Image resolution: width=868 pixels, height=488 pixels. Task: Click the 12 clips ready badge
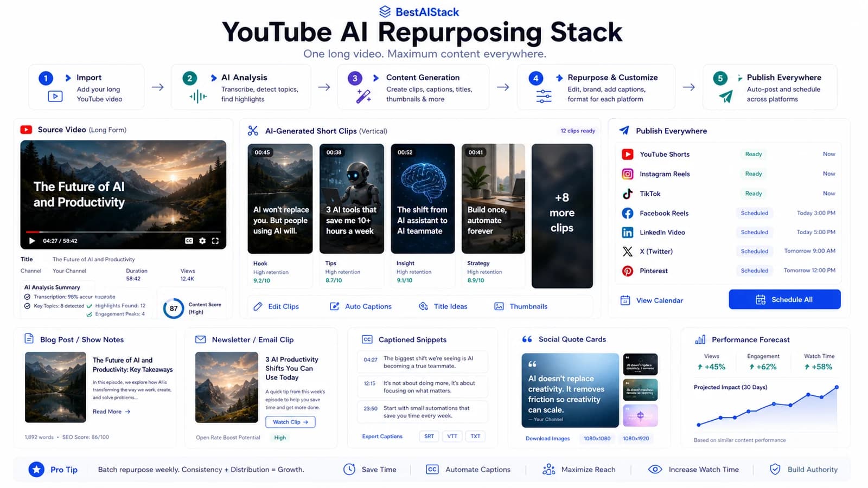578,131
